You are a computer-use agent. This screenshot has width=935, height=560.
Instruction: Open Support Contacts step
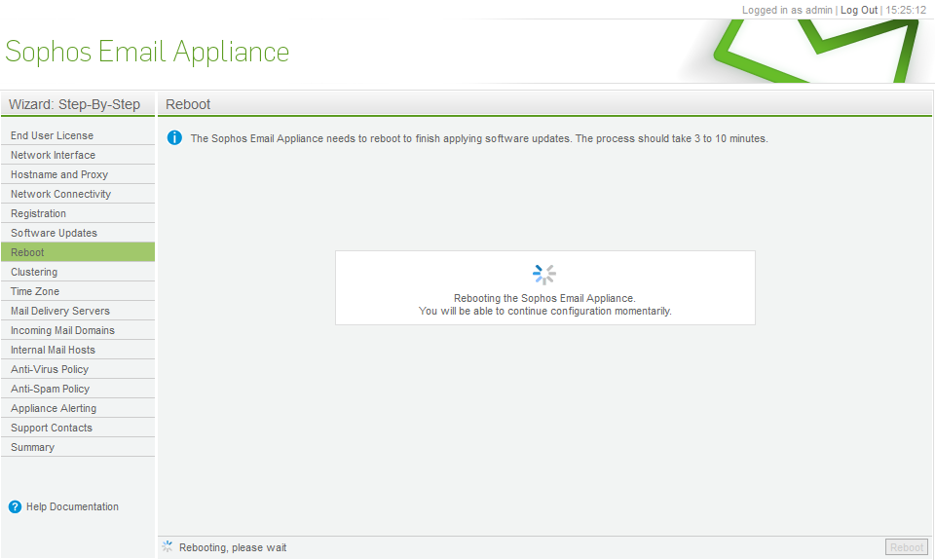(x=78, y=428)
